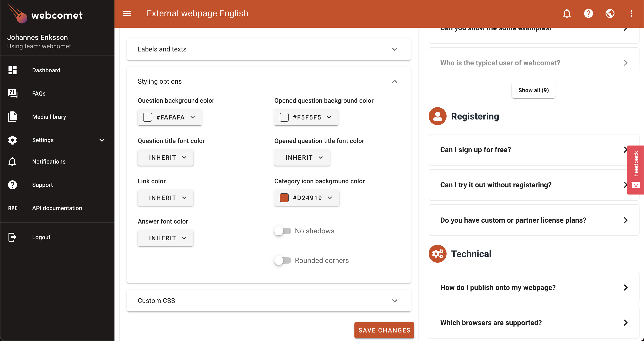This screenshot has height=341, width=644.
Task: Click the Logout door icon
Action: pos(12,237)
